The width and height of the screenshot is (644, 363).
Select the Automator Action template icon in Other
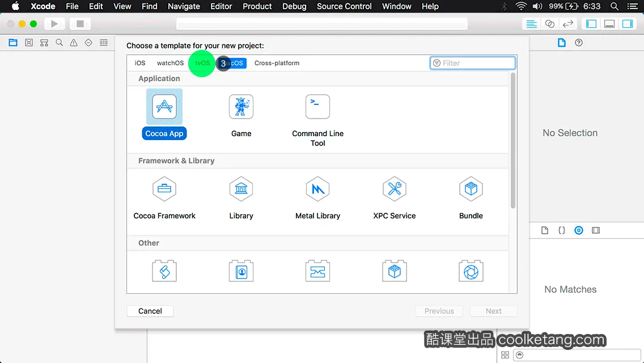pyautogui.click(x=317, y=271)
